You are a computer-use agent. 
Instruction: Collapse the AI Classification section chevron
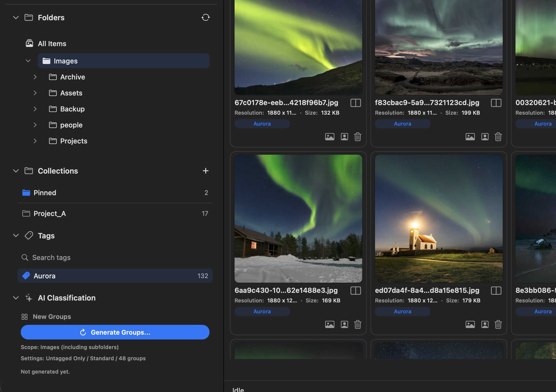click(x=16, y=298)
